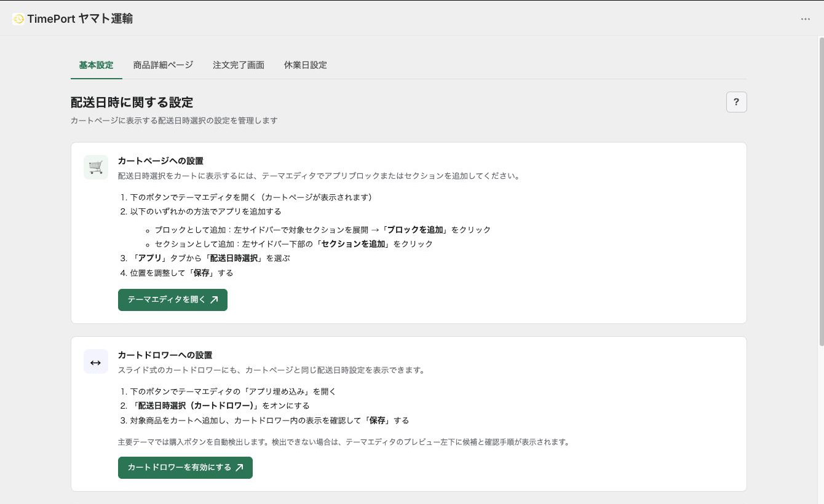The width and height of the screenshot is (824, 504).
Task: Click the vertical page scrollbar
Action: (x=821, y=191)
